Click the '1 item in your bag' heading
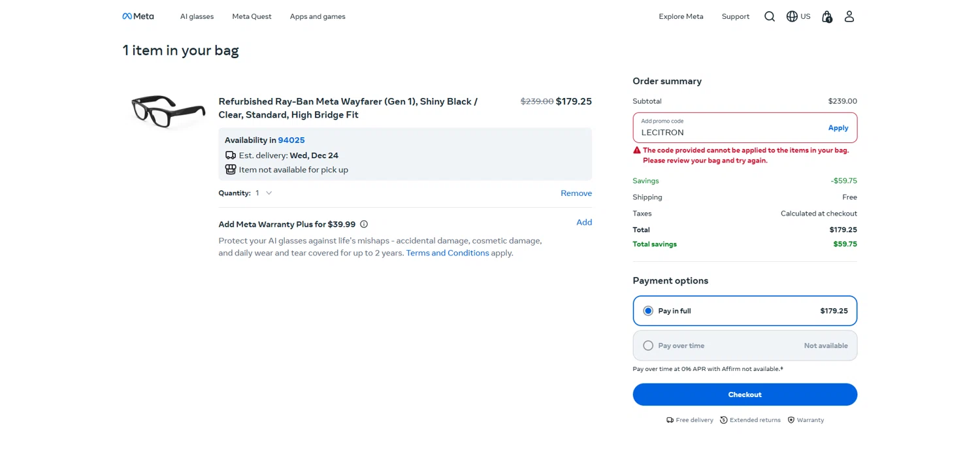 pos(181,50)
